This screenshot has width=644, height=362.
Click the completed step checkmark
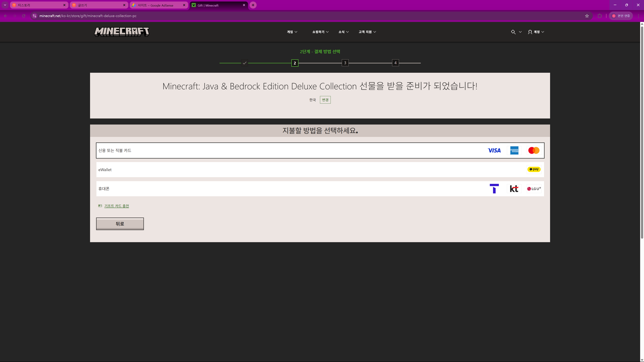pyautogui.click(x=245, y=63)
